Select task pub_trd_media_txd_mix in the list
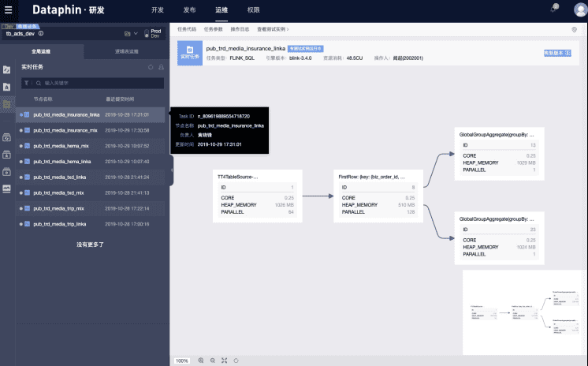The width and height of the screenshot is (588, 366). pos(91,192)
